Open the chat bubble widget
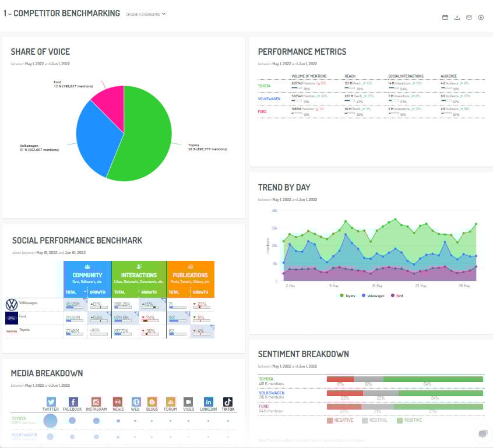Viewport: 493px width, 448px height. pos(483,433)
